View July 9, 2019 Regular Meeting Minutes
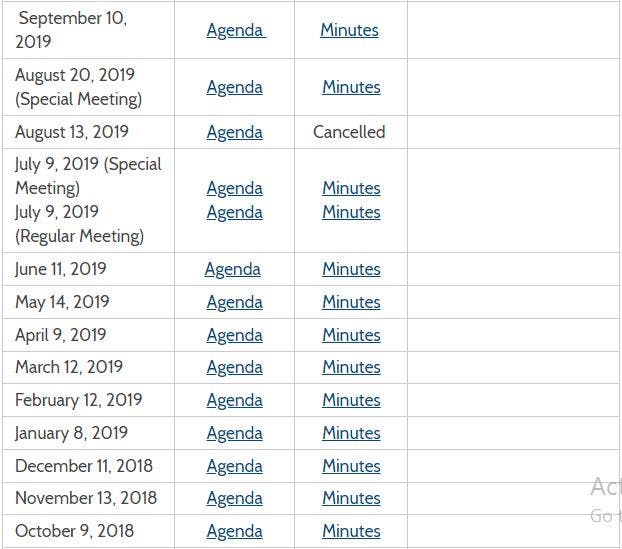622x549 pixels. pos(351,212)
